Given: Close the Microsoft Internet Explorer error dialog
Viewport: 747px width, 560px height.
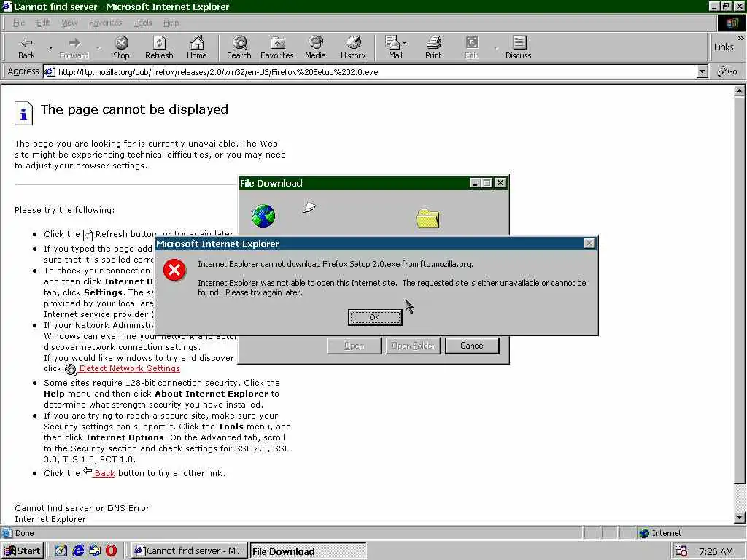Looking at the screenshot, I should point(589,244).
